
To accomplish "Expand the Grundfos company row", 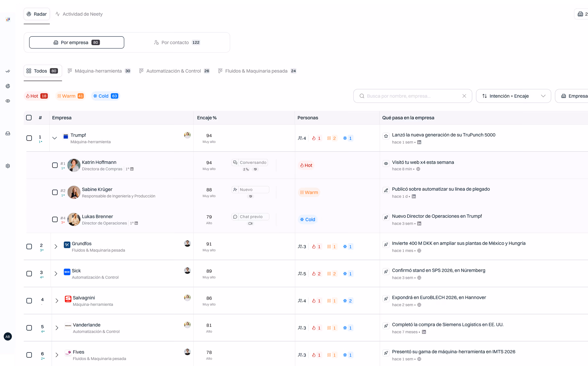I will pyautogui.click(x=56, y=247).
